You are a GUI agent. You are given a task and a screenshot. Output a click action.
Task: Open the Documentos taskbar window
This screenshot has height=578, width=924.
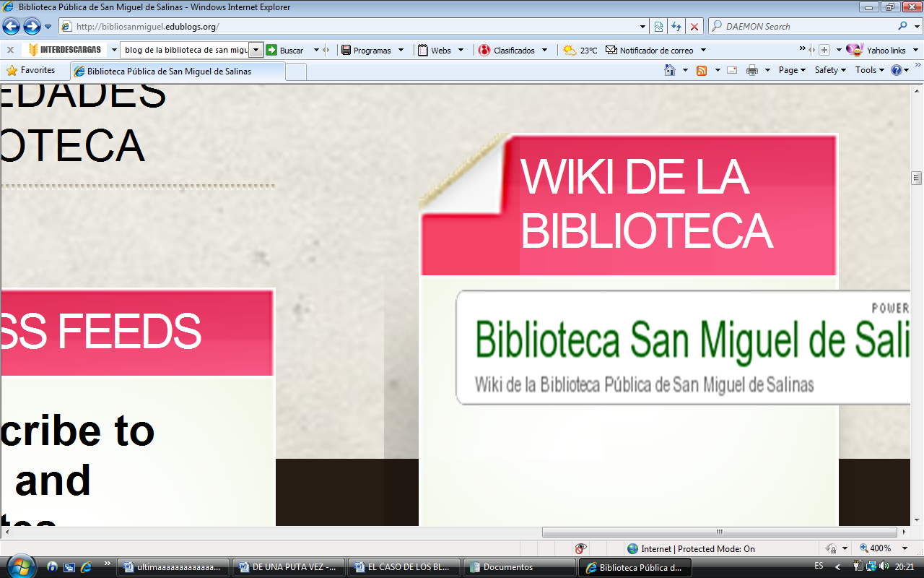tap(520, 567)
